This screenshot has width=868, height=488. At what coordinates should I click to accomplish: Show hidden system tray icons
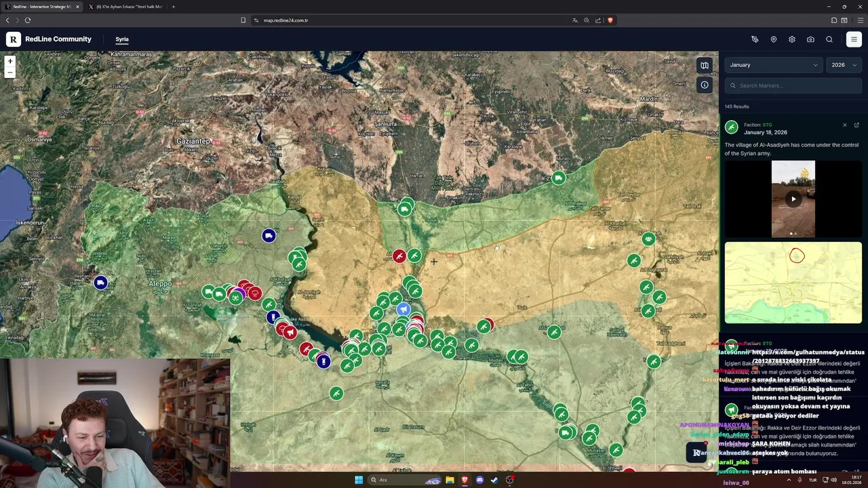tap(788, 480)
